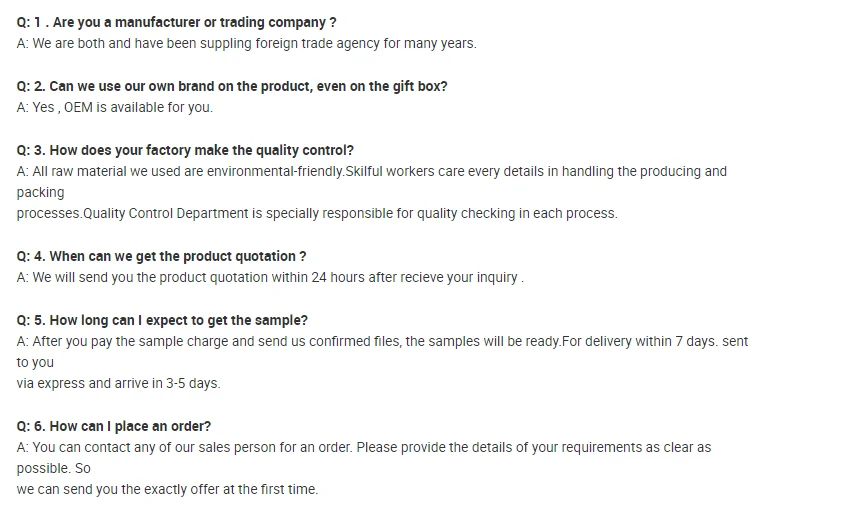
Task: Click the line "via express and arrive in 3-5 days"
Action: 118,383
